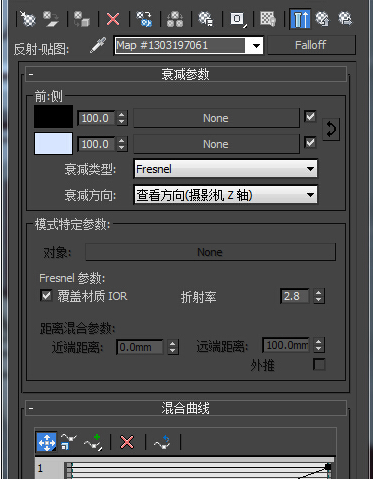Viewport: 378px width, 479px height.
Task: Click the 近端距离 spinner arrows
Action: (173, 347)
